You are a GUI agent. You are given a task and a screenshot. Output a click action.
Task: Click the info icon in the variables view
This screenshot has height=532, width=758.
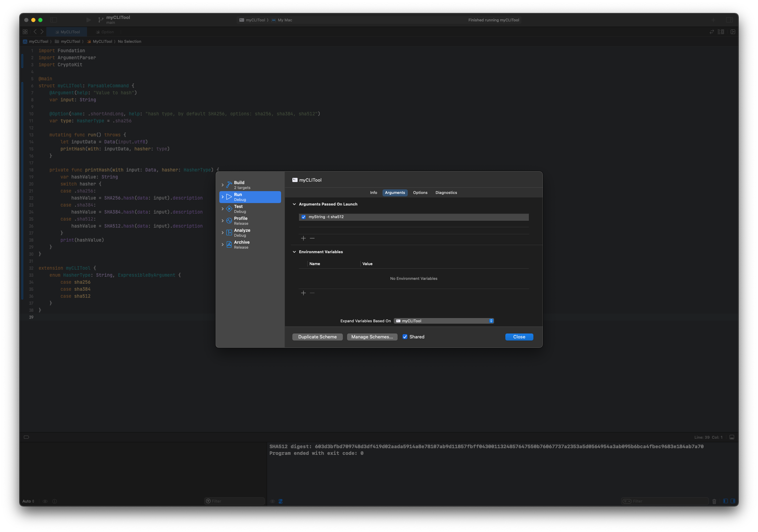54,501
